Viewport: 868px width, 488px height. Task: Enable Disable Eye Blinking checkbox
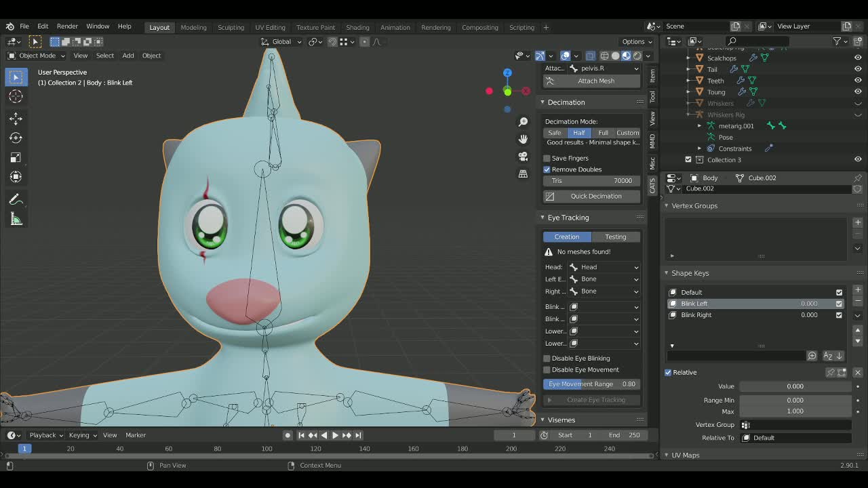point(547,359)
